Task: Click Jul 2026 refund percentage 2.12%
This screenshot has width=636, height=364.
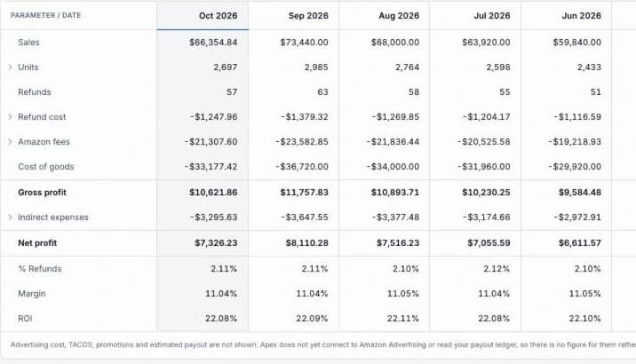Action: pyautogui.click(x=497, y=269)
